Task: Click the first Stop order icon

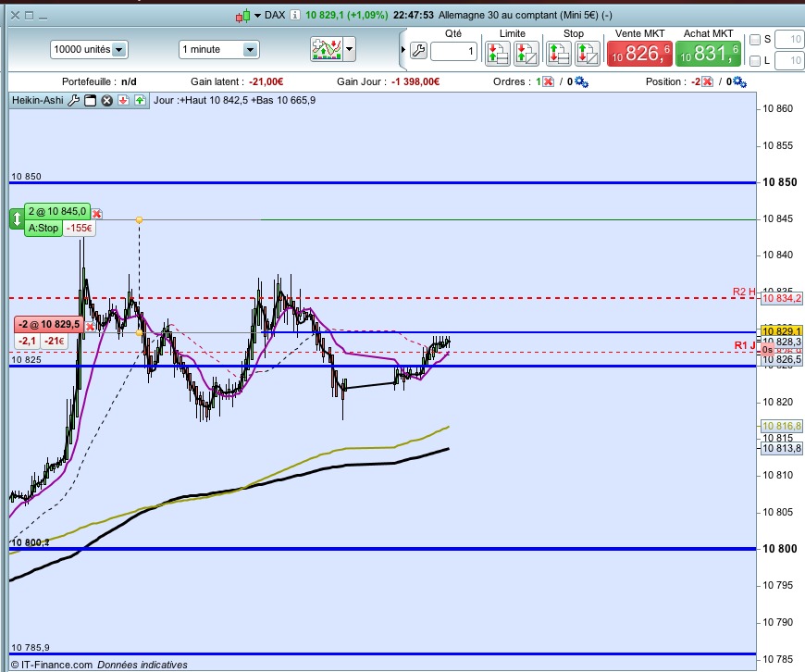Action: (x=559, y=54)
